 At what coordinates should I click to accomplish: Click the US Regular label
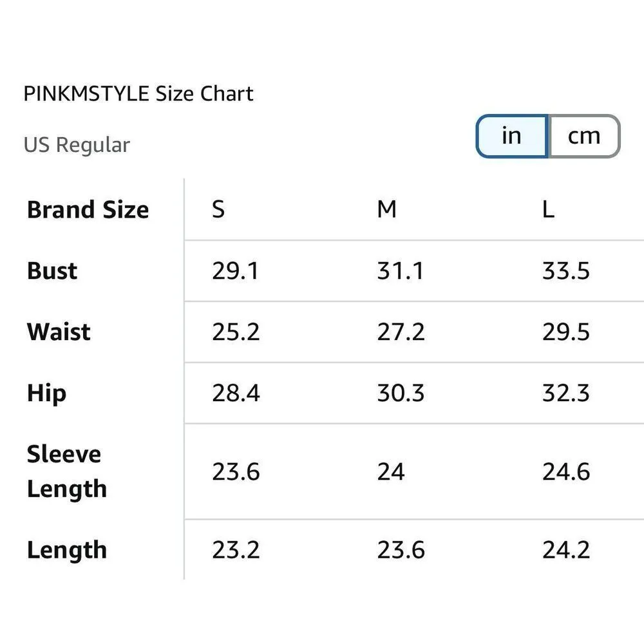(x=77, y=145)
